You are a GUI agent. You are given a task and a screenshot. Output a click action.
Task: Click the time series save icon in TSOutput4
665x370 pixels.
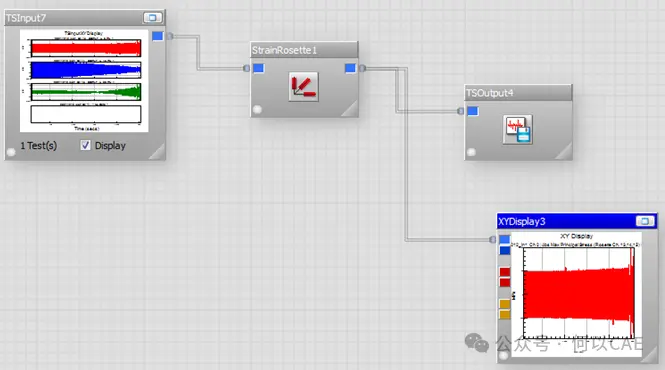coord(518,129)
